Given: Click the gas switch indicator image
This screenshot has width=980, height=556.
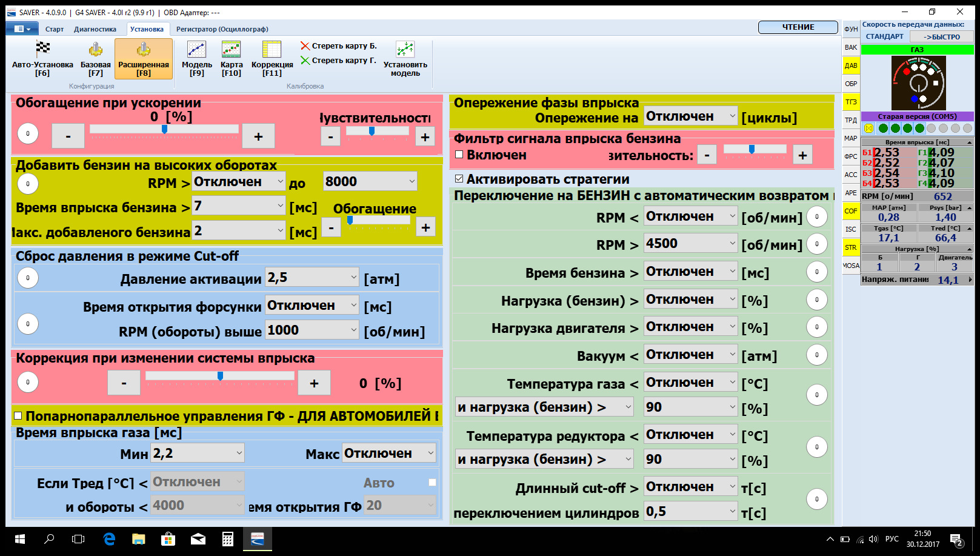Looking at the screenshot, I should (x=918, y=83).
